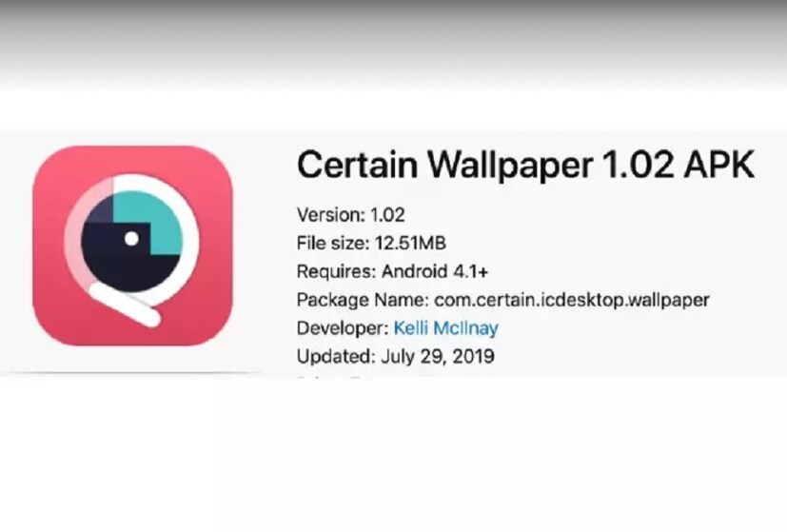Click the gray divider line under the icon
The width and height of the screenshot is (787, 532).
[130, 373]
